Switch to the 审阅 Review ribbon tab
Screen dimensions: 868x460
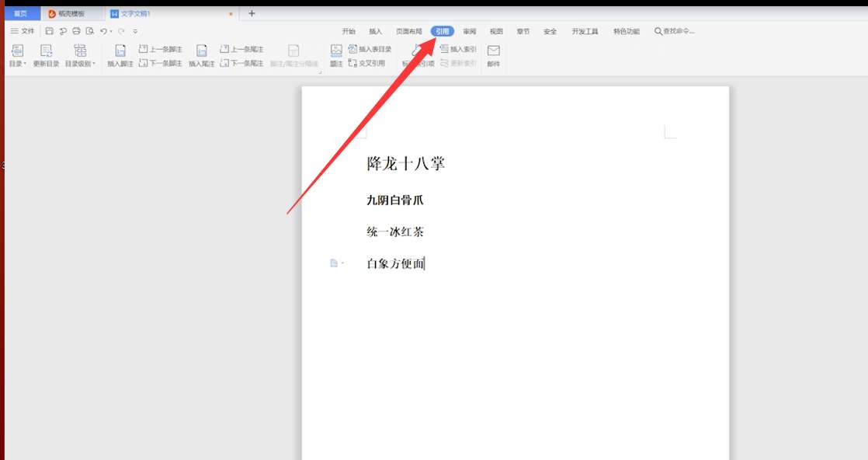point(470,32)
